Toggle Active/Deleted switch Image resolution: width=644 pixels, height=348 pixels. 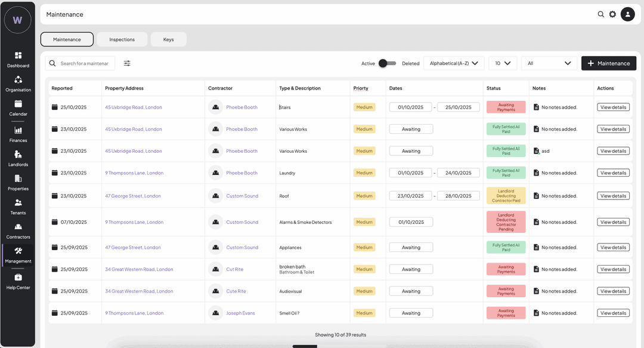click(388, 63)
